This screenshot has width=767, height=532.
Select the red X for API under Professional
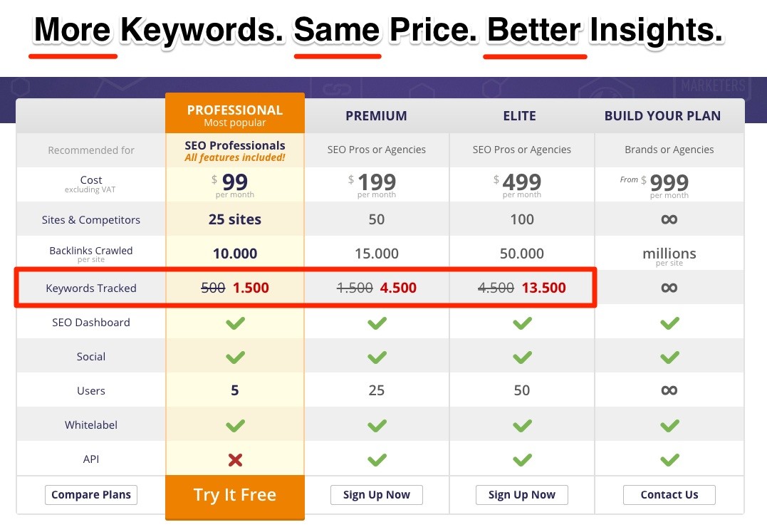235,459
